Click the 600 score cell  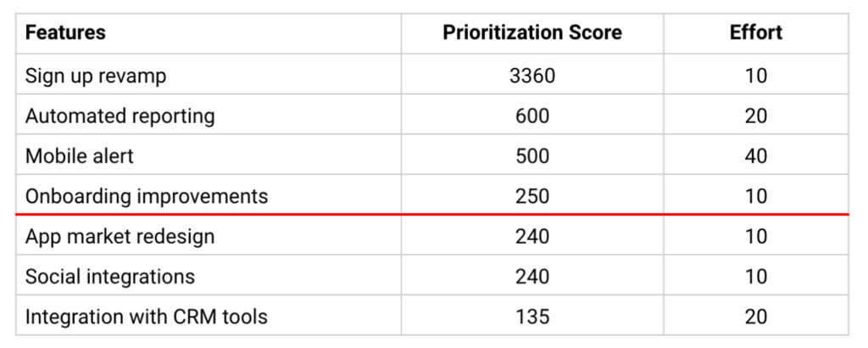tap(532, 115)
